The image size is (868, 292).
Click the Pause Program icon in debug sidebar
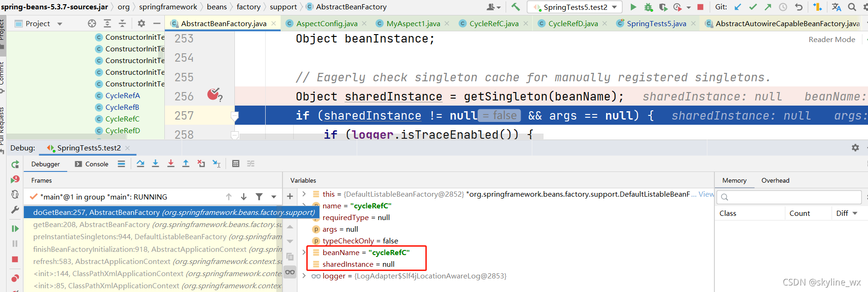[x=15, y=243]
